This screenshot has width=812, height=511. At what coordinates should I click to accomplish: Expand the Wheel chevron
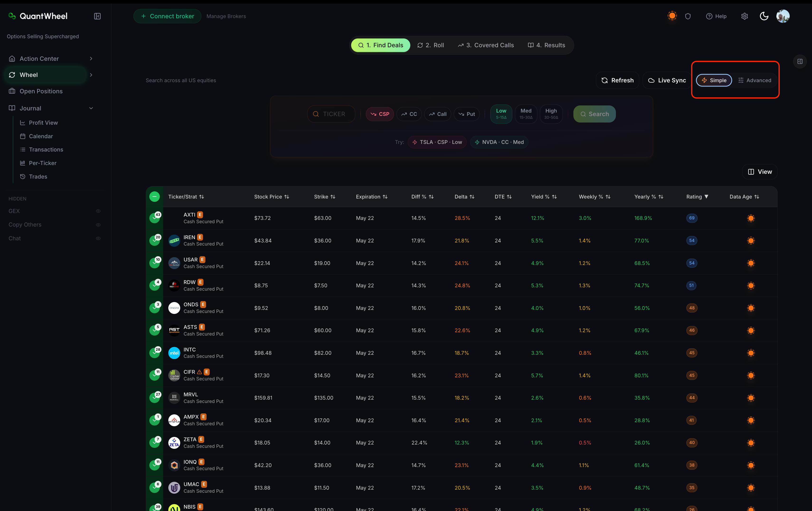pos(91,75)
